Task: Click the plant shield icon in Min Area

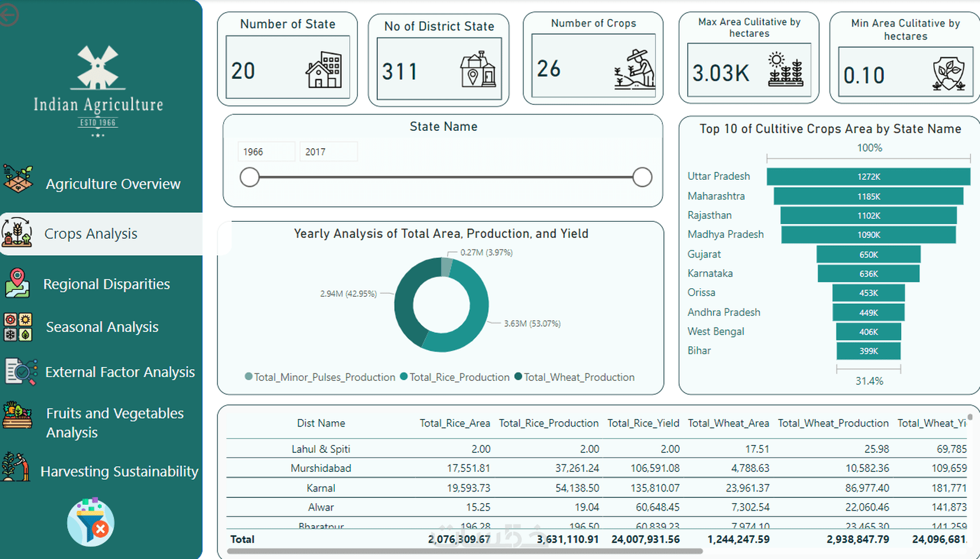Action: [x=948, y=74]
